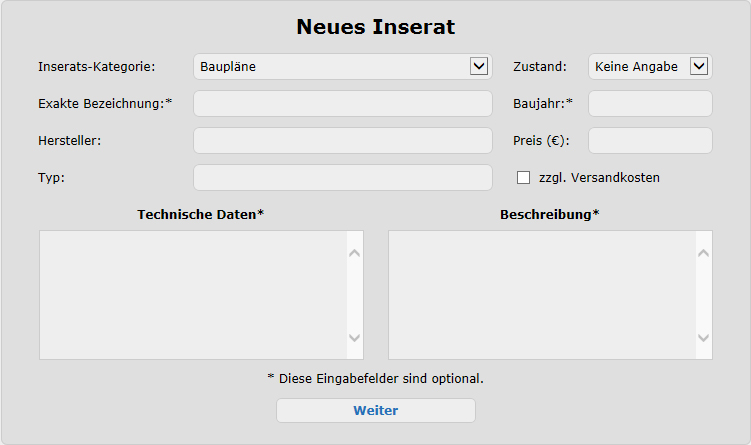Image resolution: width=751 pixels, height=445 pixels.
Task: Click the Keine Angabe selected value
Action: coord(636,67)
